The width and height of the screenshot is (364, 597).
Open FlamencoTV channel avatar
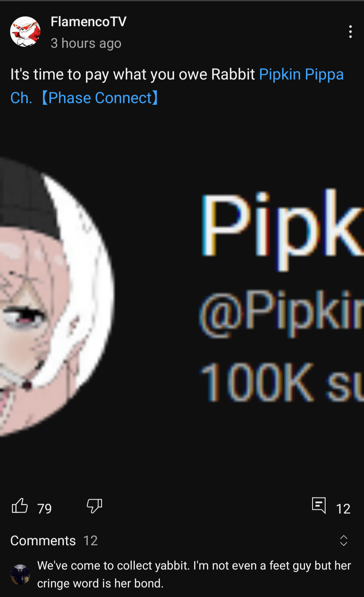[25, 32]
